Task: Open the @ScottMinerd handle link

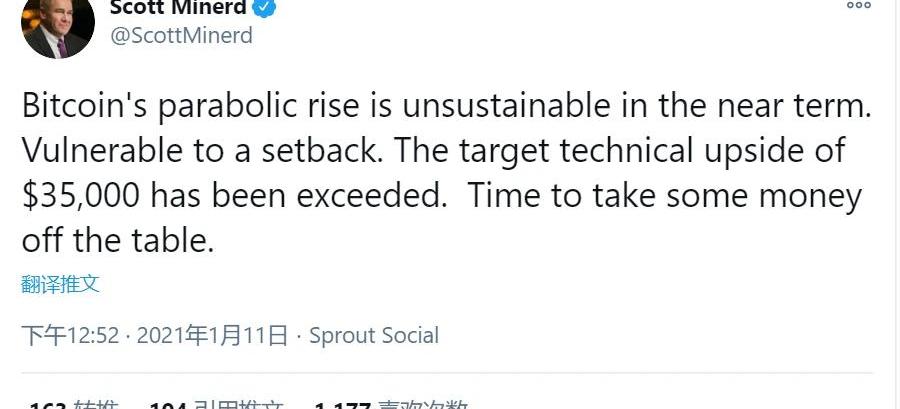Action: (180, 35)
